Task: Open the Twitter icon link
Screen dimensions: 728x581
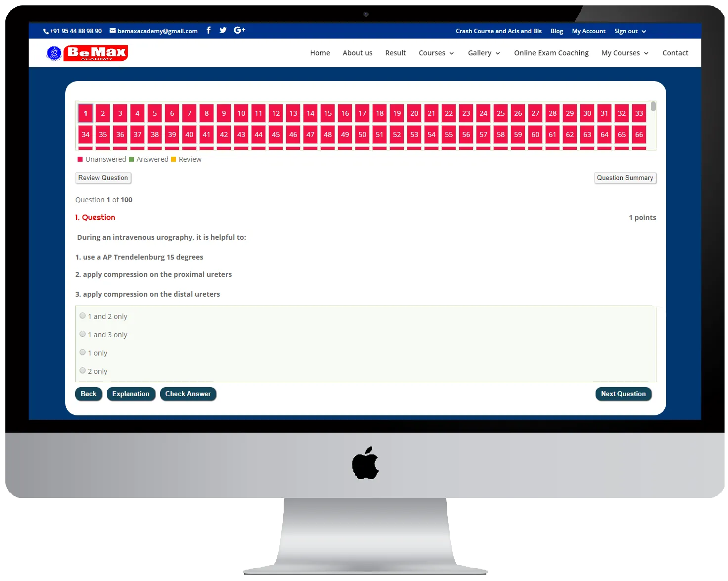Action: 223,30
